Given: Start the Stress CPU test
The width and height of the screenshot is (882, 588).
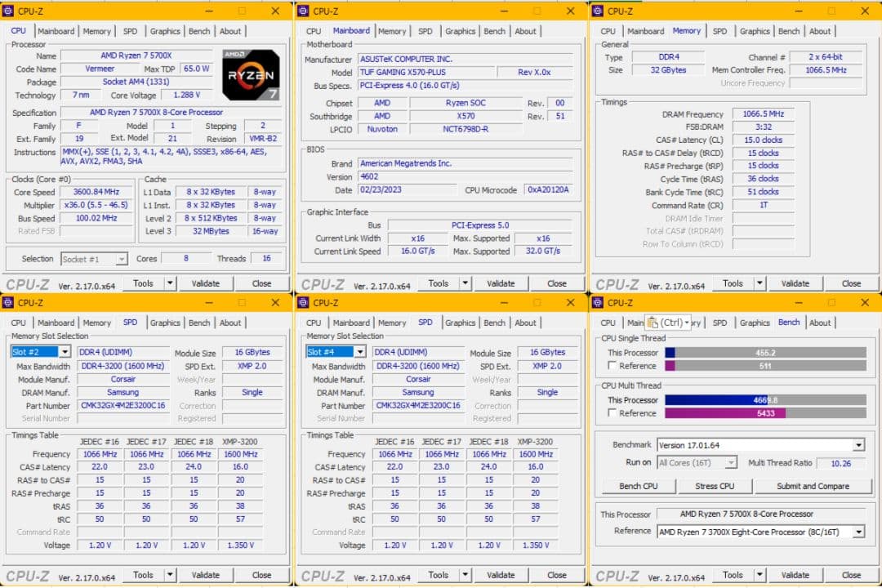Looking at the screenshot, I should point(715,486).
